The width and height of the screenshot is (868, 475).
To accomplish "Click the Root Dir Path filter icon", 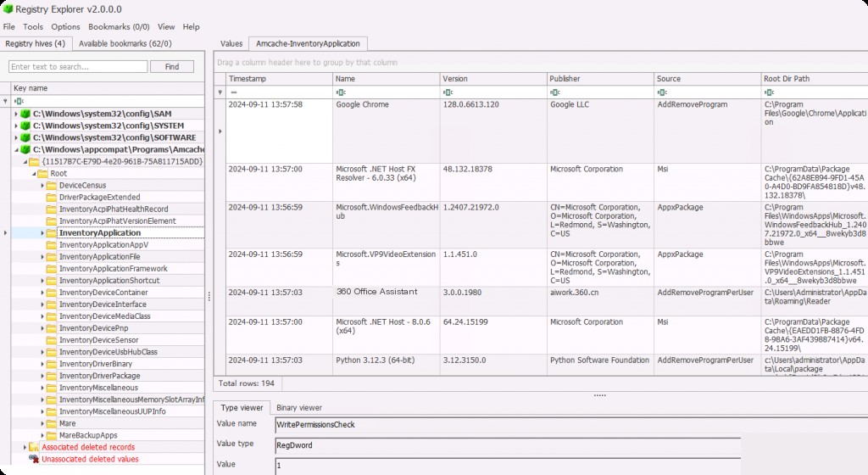I will pyautogui.click(x=770, y=92).
